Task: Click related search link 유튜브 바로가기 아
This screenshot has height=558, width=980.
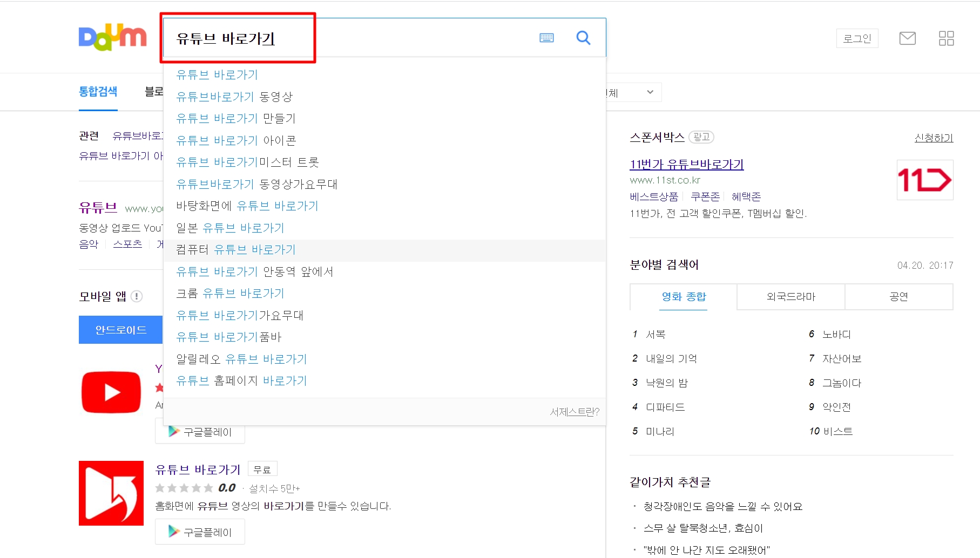Action: pos(120,156)
